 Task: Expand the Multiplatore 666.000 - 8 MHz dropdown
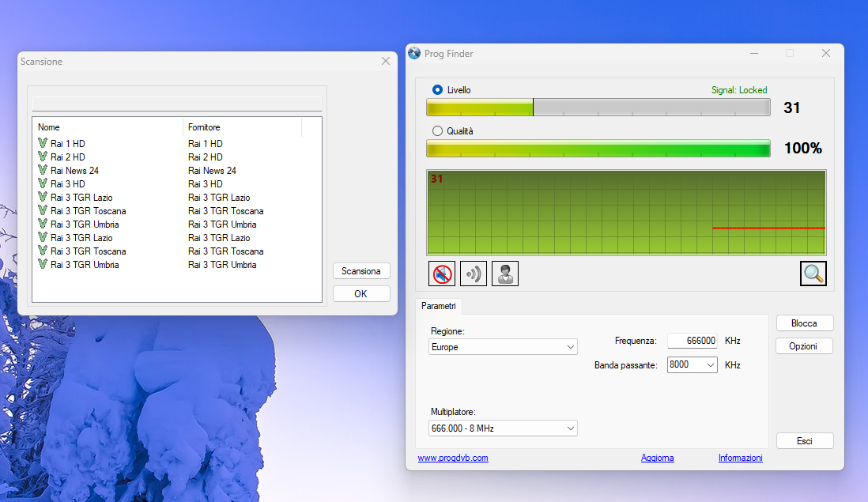click(503, 428)
